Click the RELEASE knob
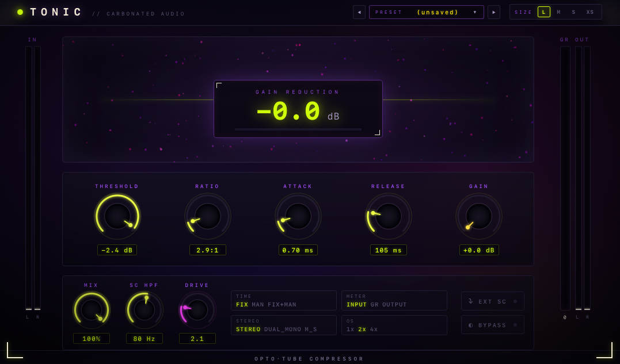 [x=388, y=216]
